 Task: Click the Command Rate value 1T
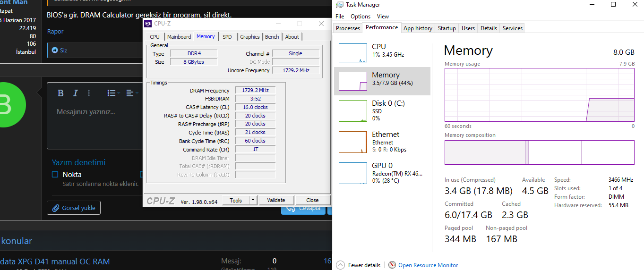[x=255, y=149]
